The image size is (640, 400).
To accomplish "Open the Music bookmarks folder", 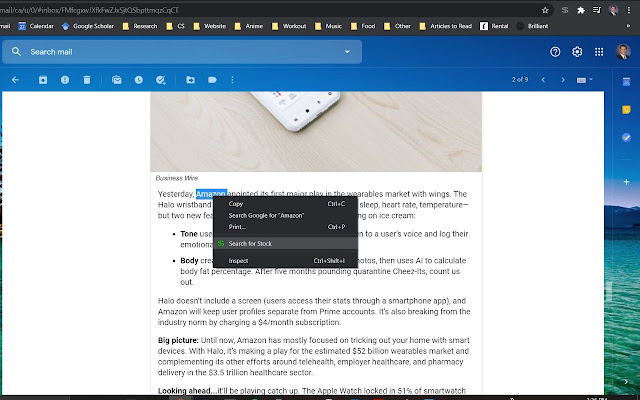I will point(328,26).
